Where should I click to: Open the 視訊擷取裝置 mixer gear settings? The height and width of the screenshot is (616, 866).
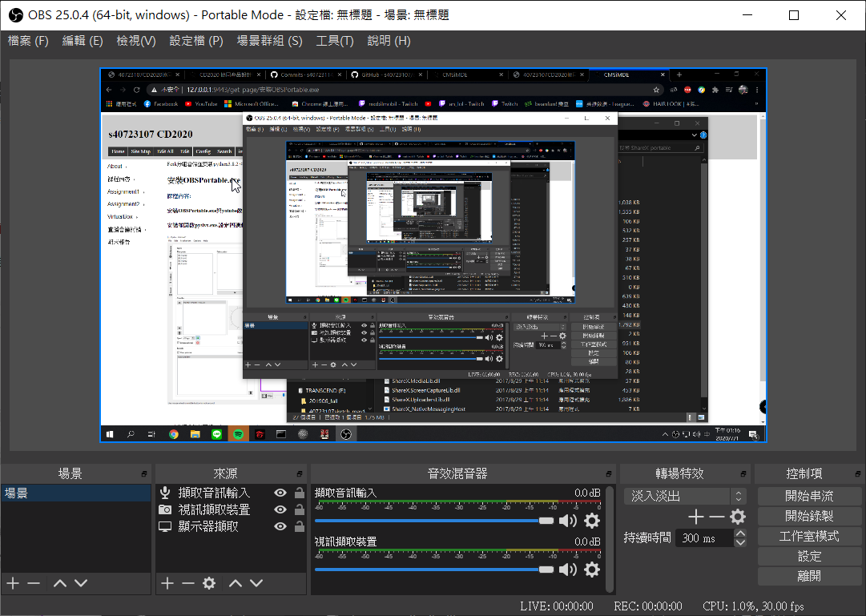[592, 570]
